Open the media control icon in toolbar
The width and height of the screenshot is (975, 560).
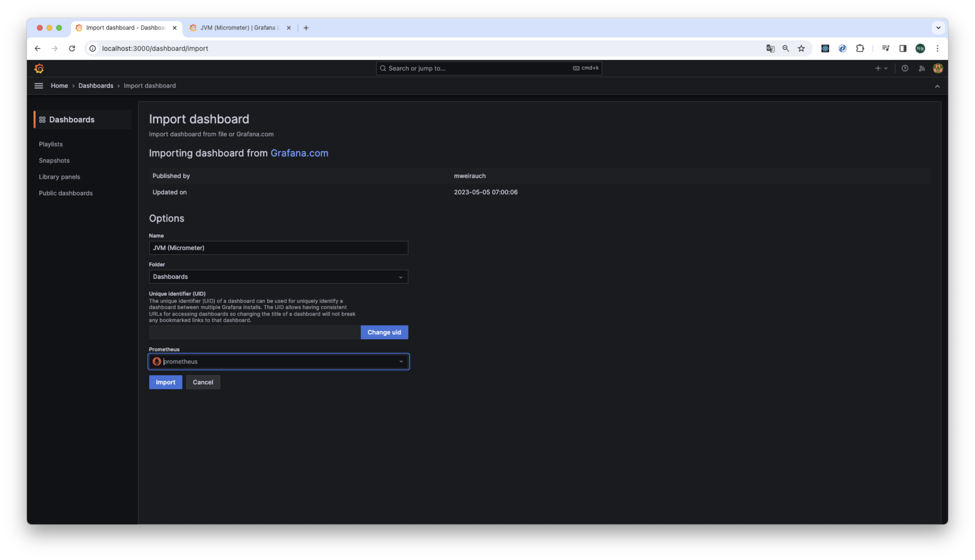886,48
